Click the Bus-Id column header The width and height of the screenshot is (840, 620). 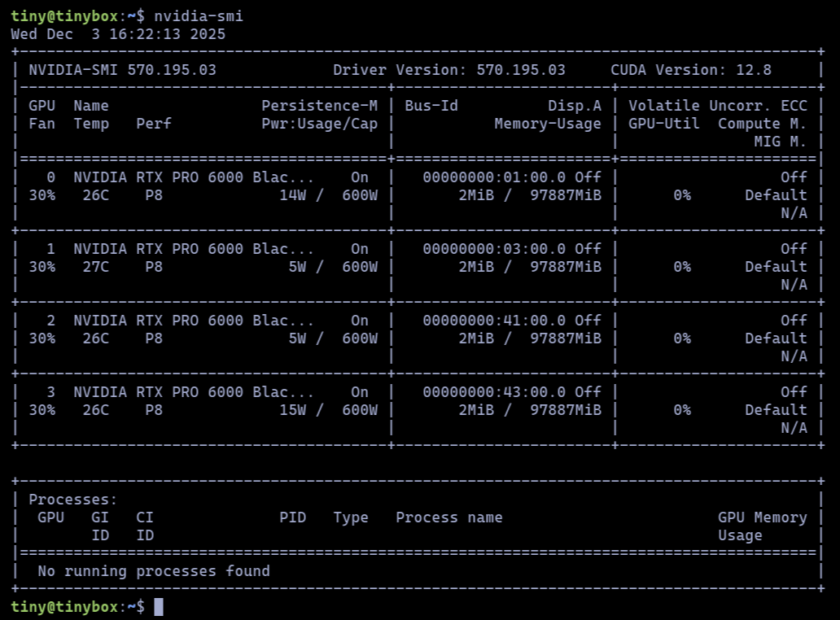coord(431,106)
